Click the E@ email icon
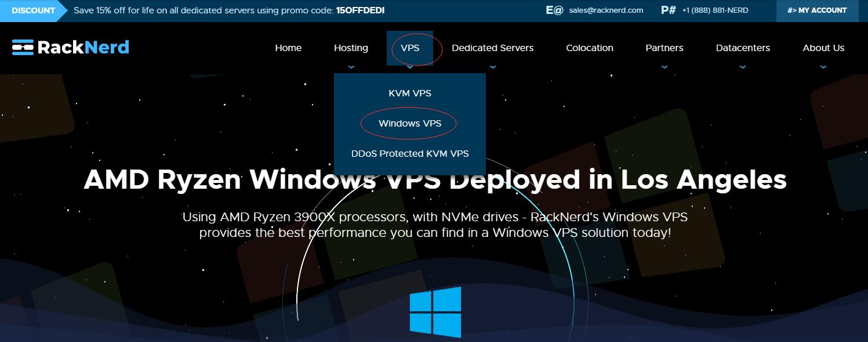The height and width of the screenshot is (342, 868). pyautogui.click(x=554, y=10)
